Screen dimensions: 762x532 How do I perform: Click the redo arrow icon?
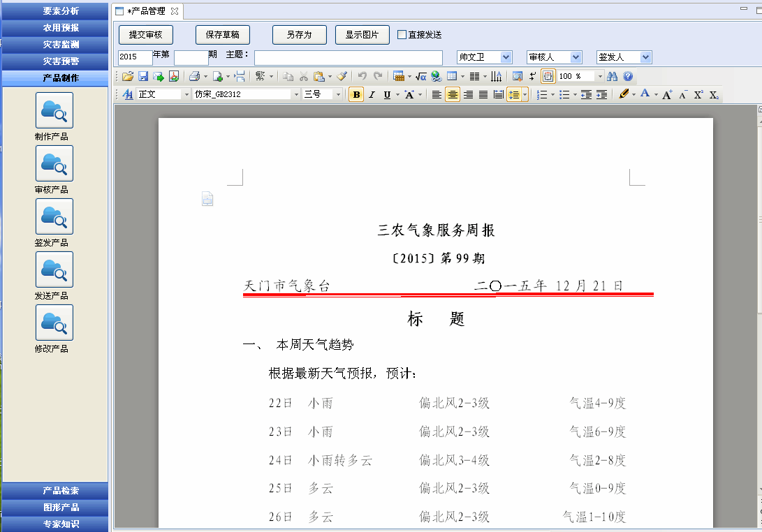pyautogui.click(x=378, y=76)
